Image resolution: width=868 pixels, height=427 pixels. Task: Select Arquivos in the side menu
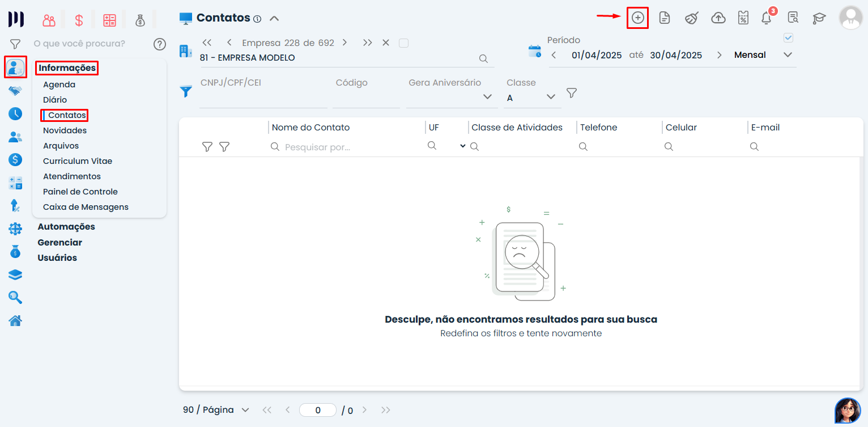[x=61, y=146]
